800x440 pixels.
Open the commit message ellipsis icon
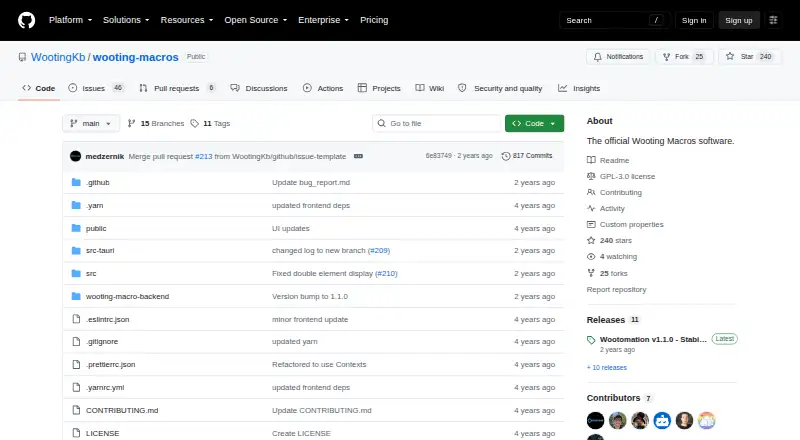[358, 156]
